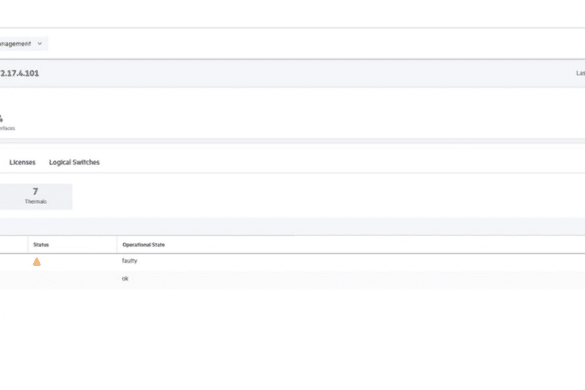Select the 7 Thermals tile
The image size is (585, 390).
pos(36,196)
